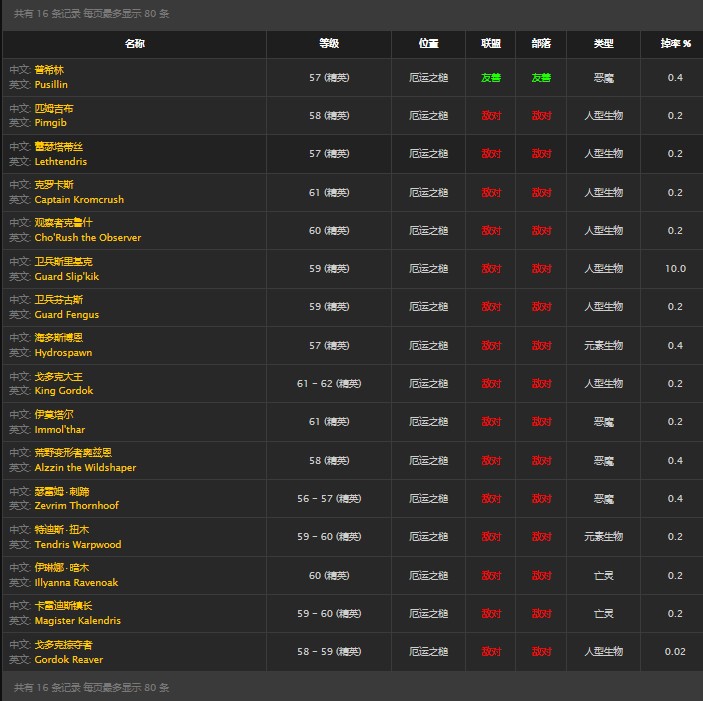
Task: Click the Immol'thar name link
Action: [x=59, y=429]
